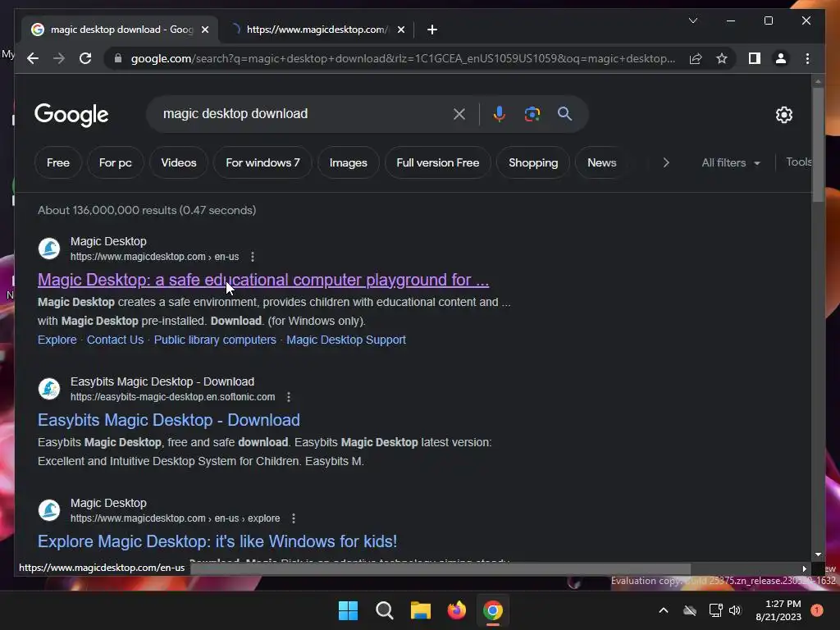Screen dimensions: 840x630
Task: Open the volume speaker tray icon
Action: [x=735, y=610]
